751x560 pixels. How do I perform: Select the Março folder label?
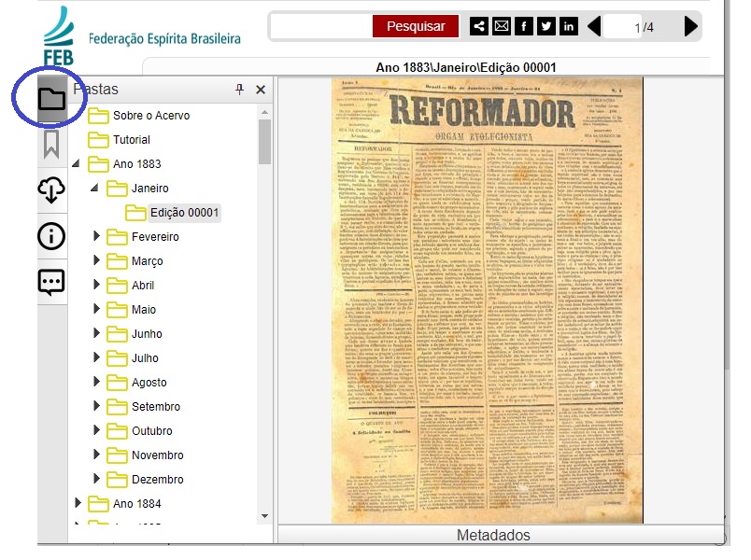147,261
